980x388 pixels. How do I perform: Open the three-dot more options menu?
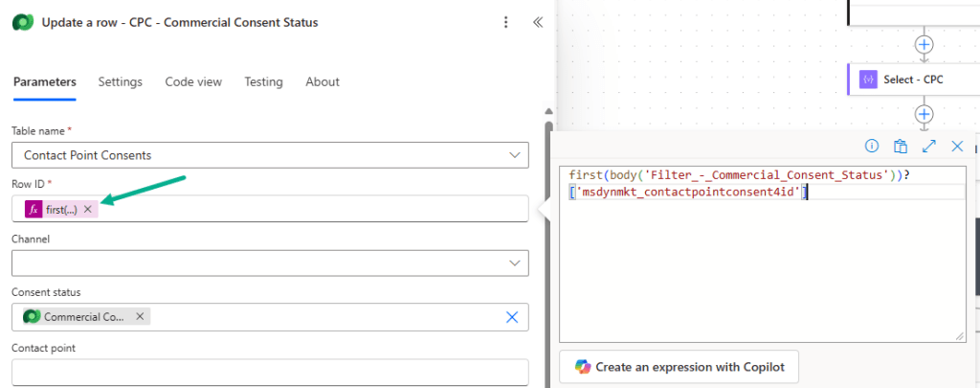(x=506, y=22)
